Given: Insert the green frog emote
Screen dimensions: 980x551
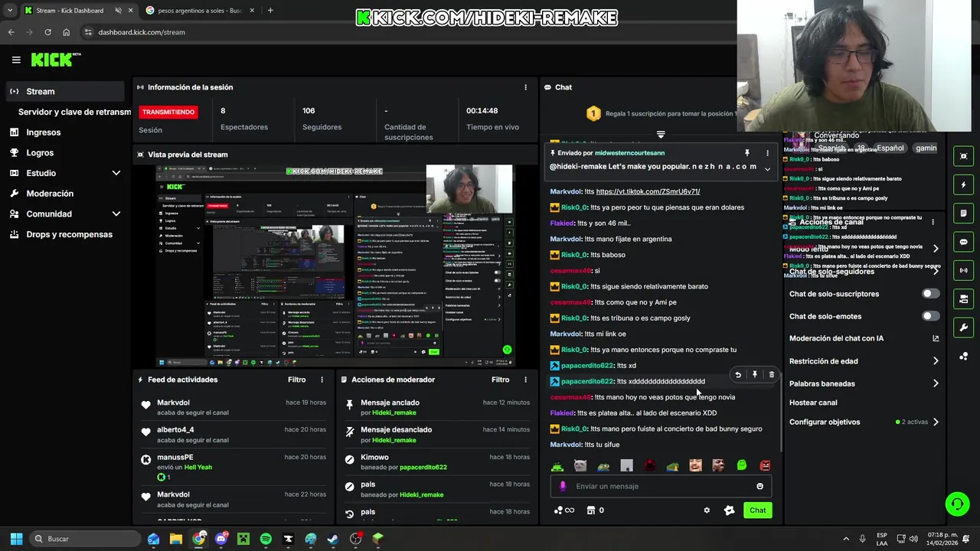Looking at the screenshot, I should point(742,465).
